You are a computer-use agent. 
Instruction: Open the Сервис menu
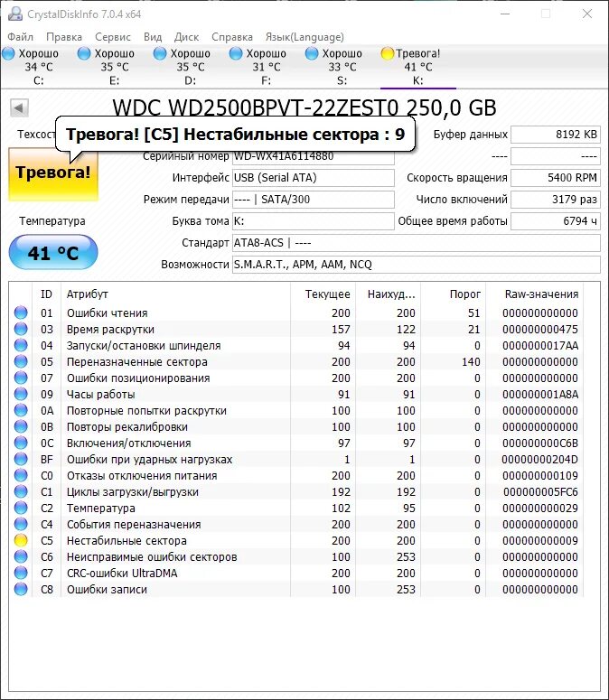click(113, 37)
